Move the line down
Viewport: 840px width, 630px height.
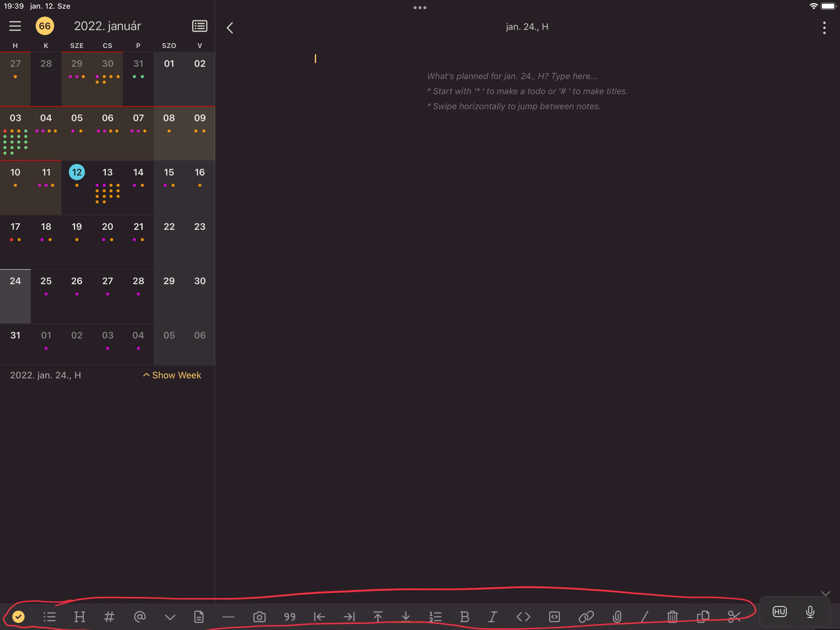click(x=406, y=616)
